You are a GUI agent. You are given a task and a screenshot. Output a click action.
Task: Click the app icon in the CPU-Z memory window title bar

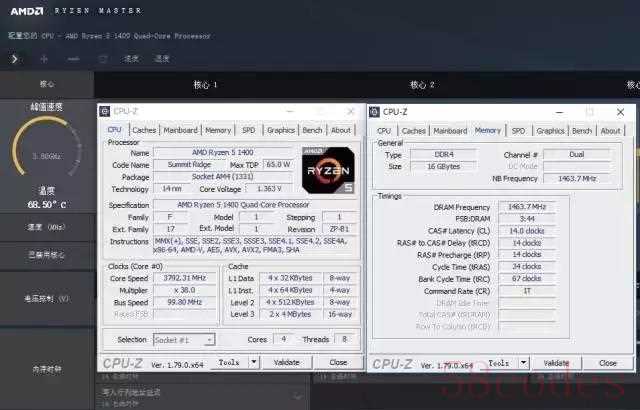[x=374, y=112]
